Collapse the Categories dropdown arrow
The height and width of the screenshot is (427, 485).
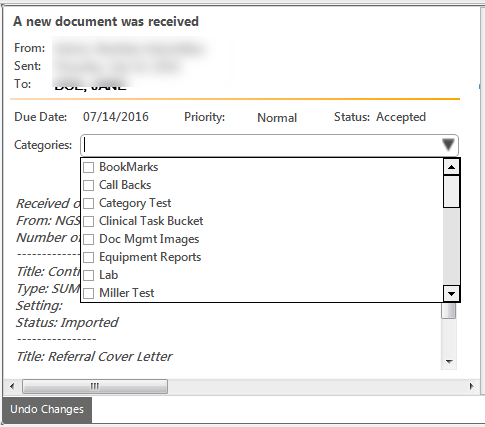[x=448, y=145]
